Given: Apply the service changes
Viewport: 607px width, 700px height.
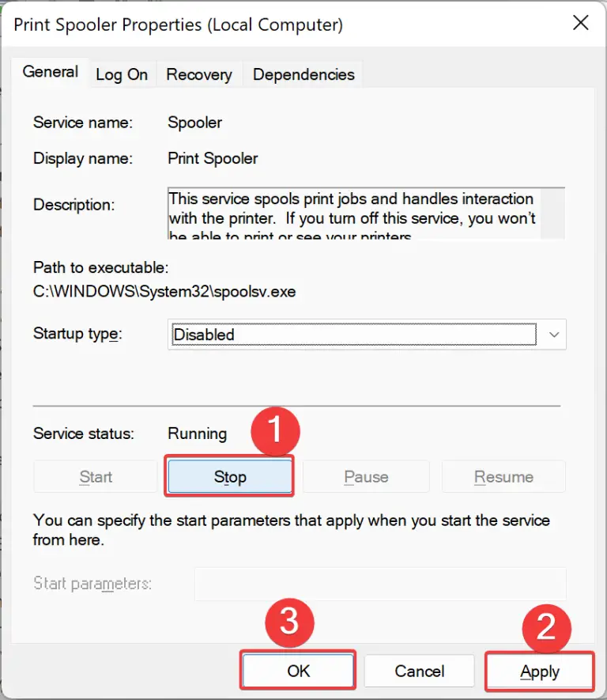Looking at the screenshot, I should tap(539, 671).
